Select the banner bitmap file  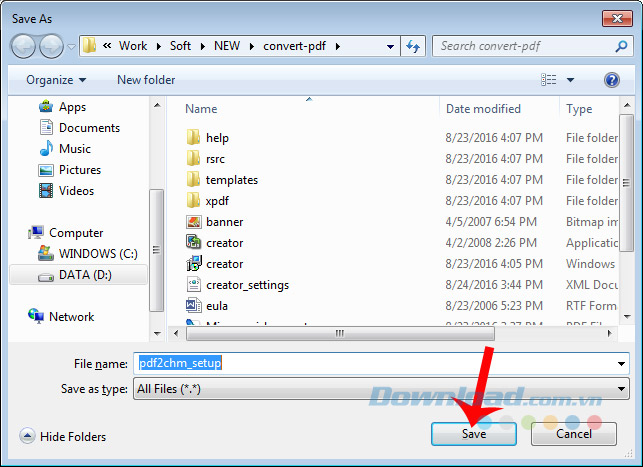click(x=224, y=222)
